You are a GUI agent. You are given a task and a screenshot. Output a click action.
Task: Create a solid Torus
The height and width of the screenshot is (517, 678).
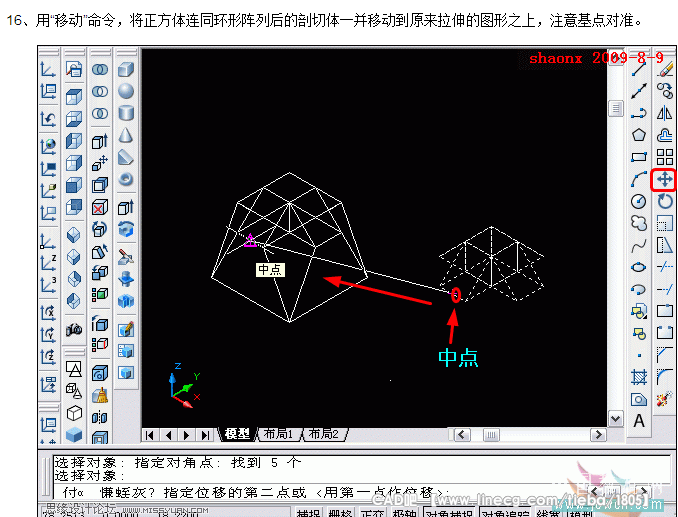click(126, 179)
